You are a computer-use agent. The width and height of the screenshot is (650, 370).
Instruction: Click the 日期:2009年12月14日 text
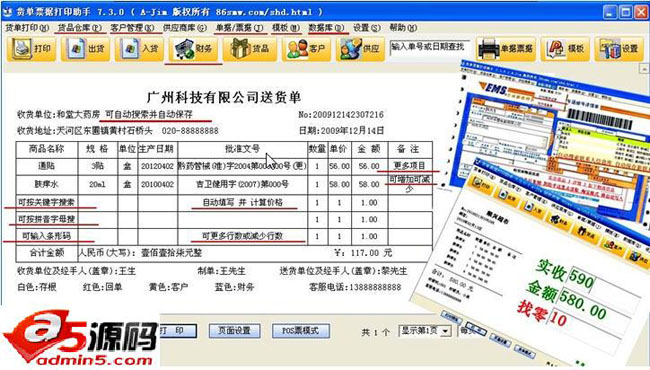[x=341, y=131]
